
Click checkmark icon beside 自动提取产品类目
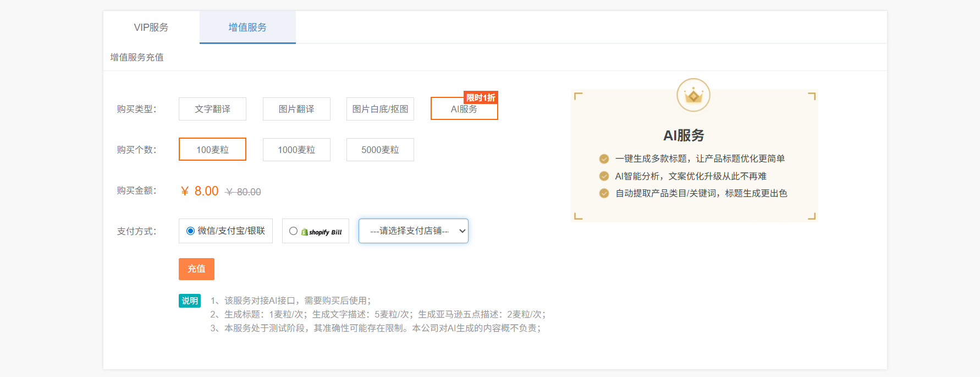tap(604, 193)
